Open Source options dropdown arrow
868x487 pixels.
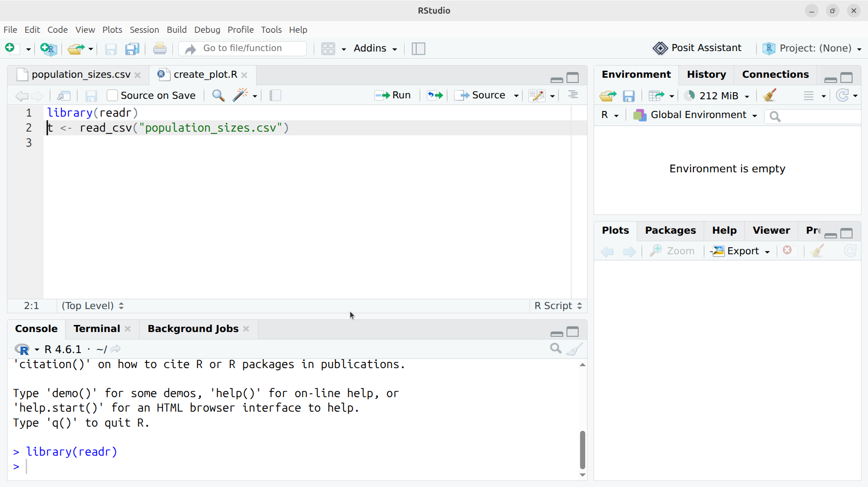tap(516, 96)
